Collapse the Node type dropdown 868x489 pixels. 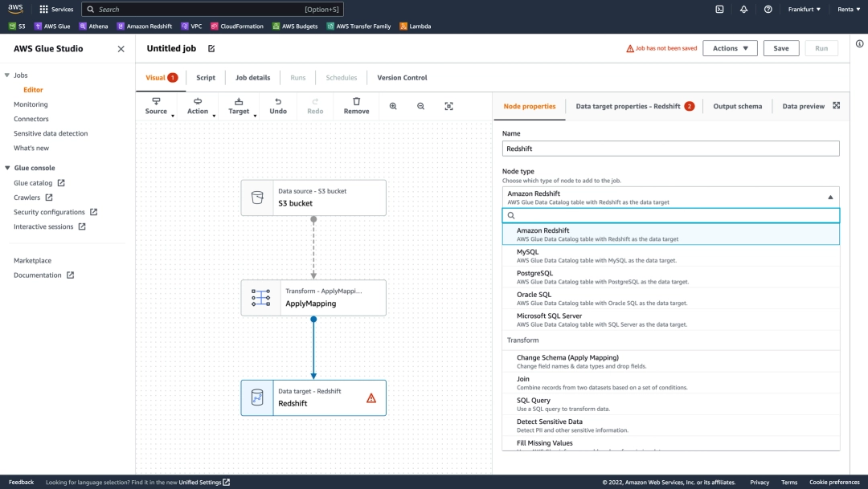[830, 197]
